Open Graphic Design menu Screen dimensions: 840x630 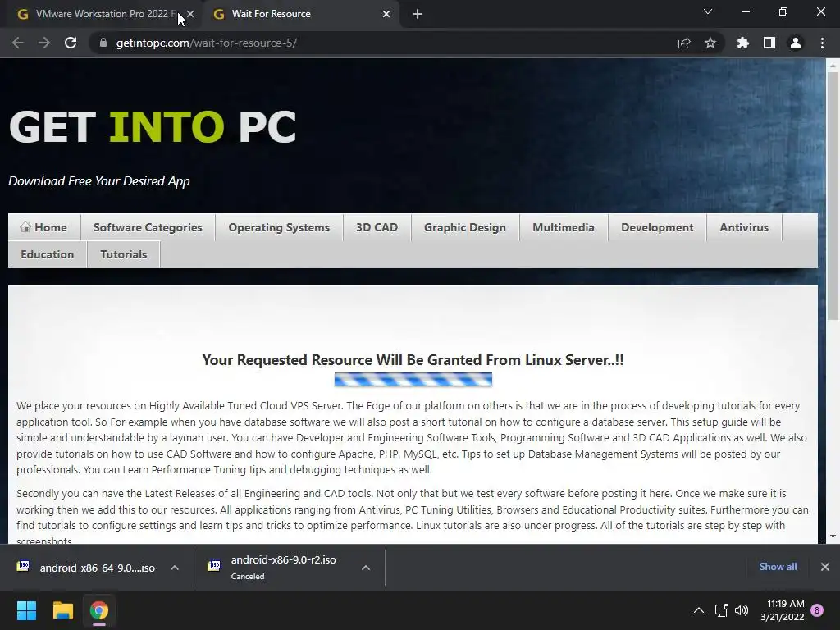point(465,227)
